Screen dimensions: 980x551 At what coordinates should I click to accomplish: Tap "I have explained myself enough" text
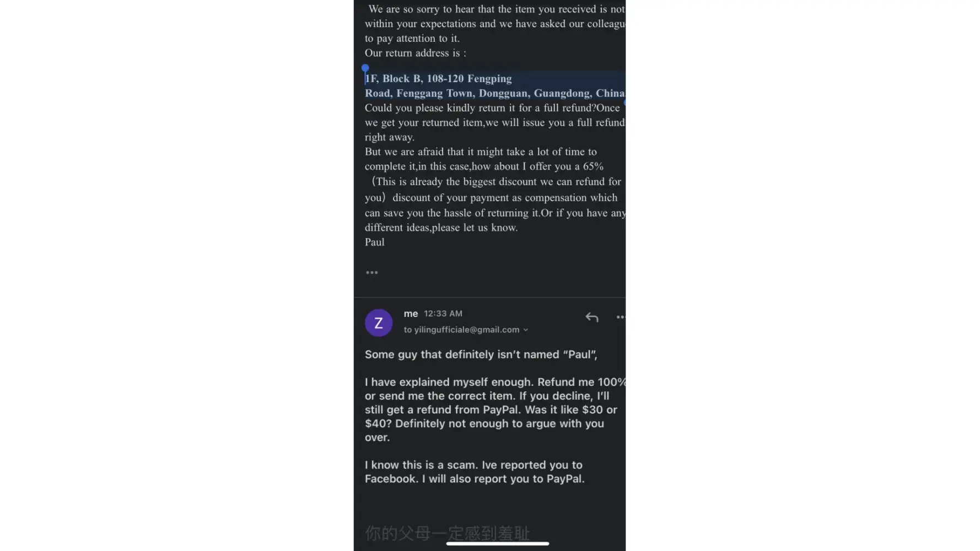449,382
